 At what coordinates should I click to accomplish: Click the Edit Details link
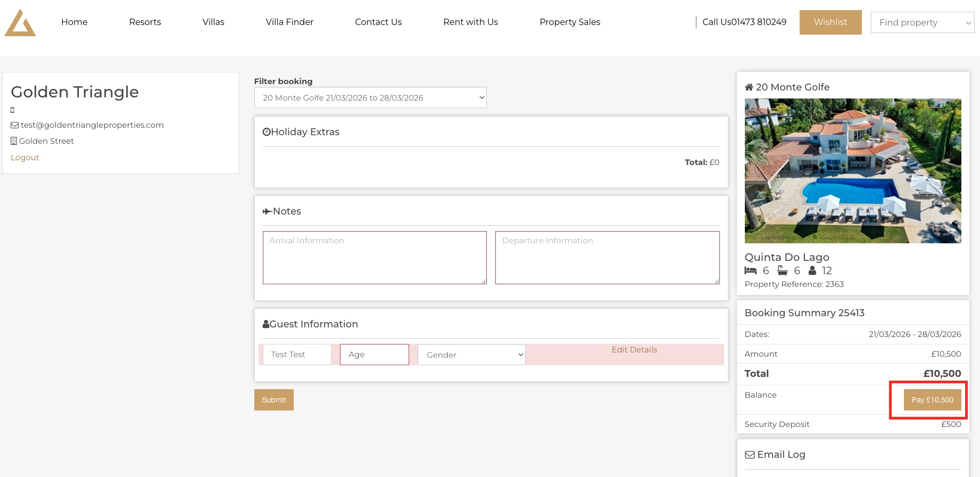click(634, 350)
